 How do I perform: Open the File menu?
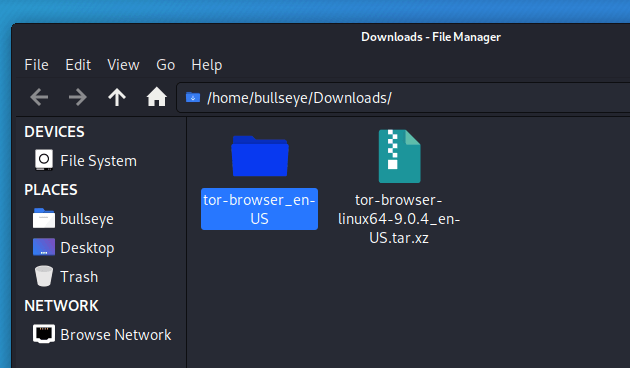pyautogui.click(x=37, y=65)
